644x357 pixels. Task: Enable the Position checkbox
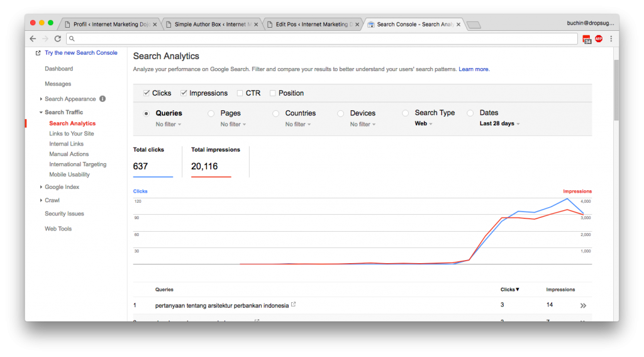tap(272, 93)
